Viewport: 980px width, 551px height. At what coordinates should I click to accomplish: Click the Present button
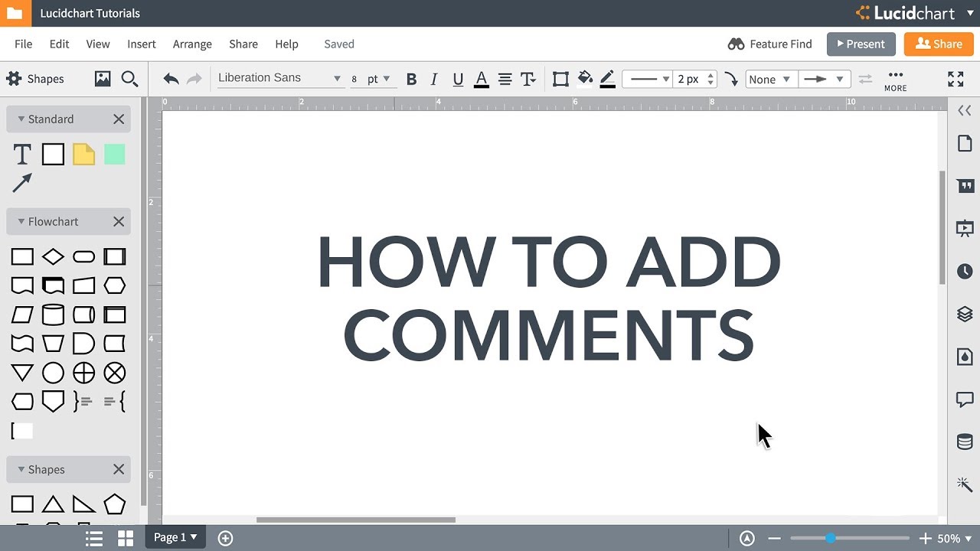861,44
